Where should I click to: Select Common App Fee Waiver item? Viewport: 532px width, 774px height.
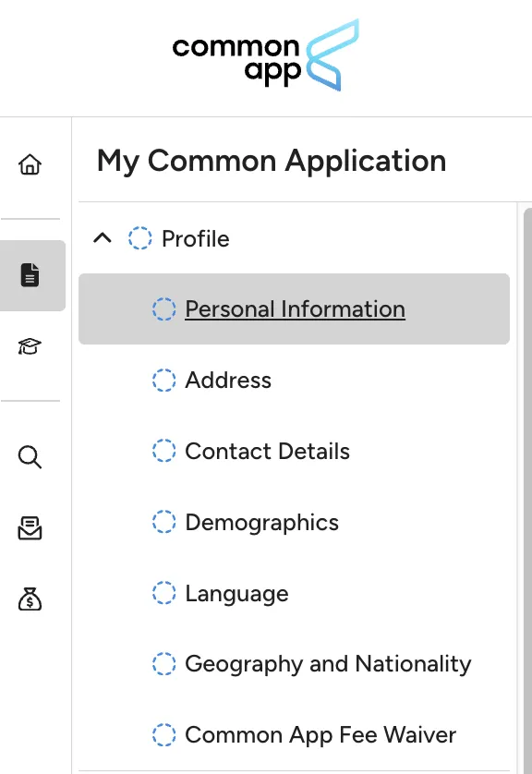click(320, 735)
